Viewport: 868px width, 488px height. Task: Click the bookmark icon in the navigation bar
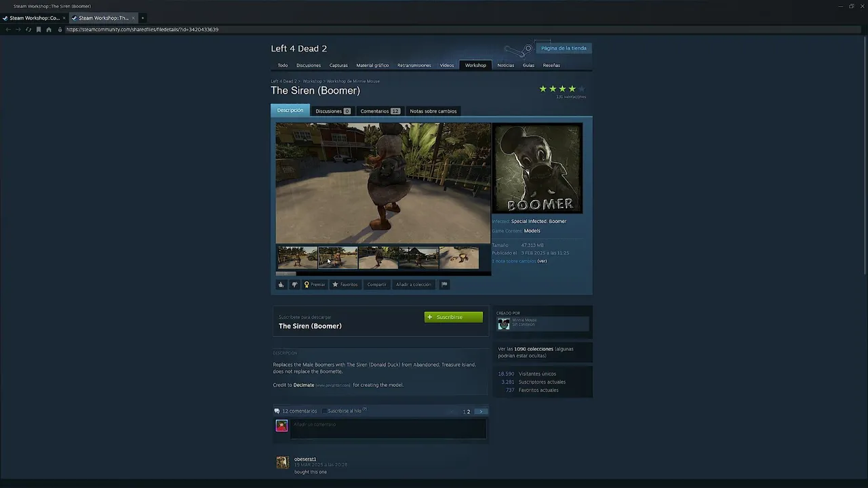tap(39, 29)
